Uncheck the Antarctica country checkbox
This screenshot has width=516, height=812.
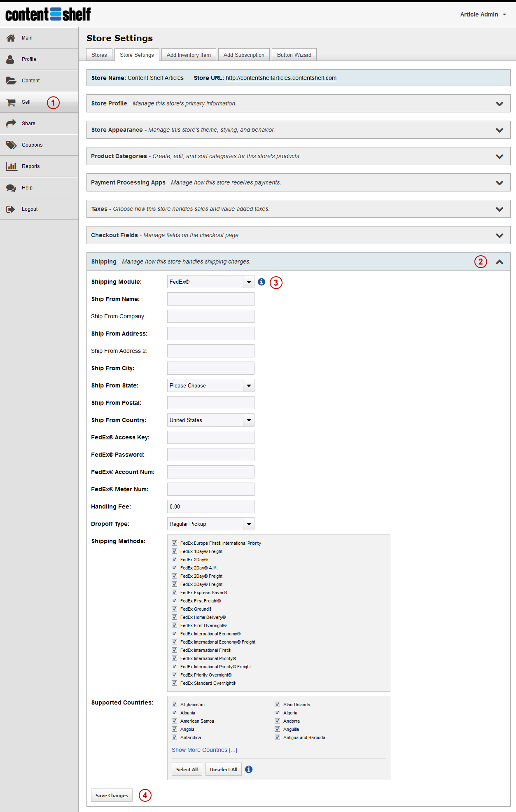coord(175,737)
